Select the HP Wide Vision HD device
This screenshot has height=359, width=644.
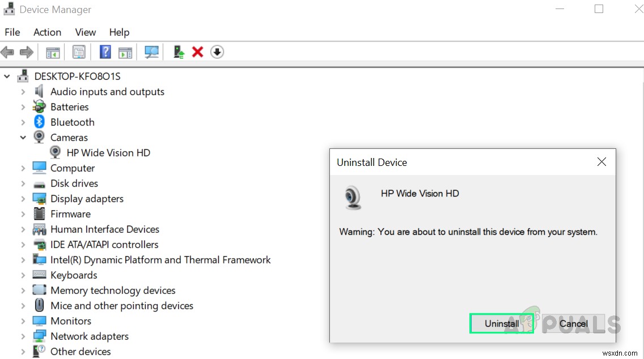(x=109, y=152)
